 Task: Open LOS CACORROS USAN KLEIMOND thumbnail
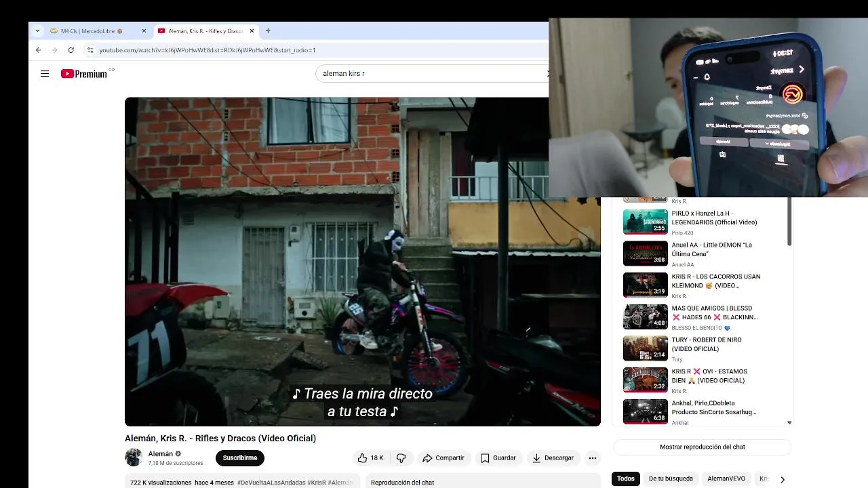pyautogui.click(x=646, y=285)
